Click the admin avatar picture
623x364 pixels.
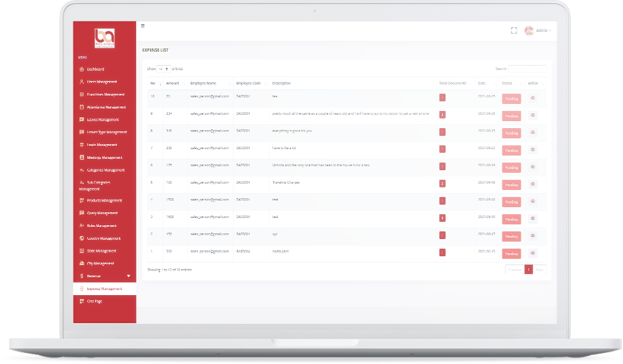pyautogui.click(x=529, y=31)
